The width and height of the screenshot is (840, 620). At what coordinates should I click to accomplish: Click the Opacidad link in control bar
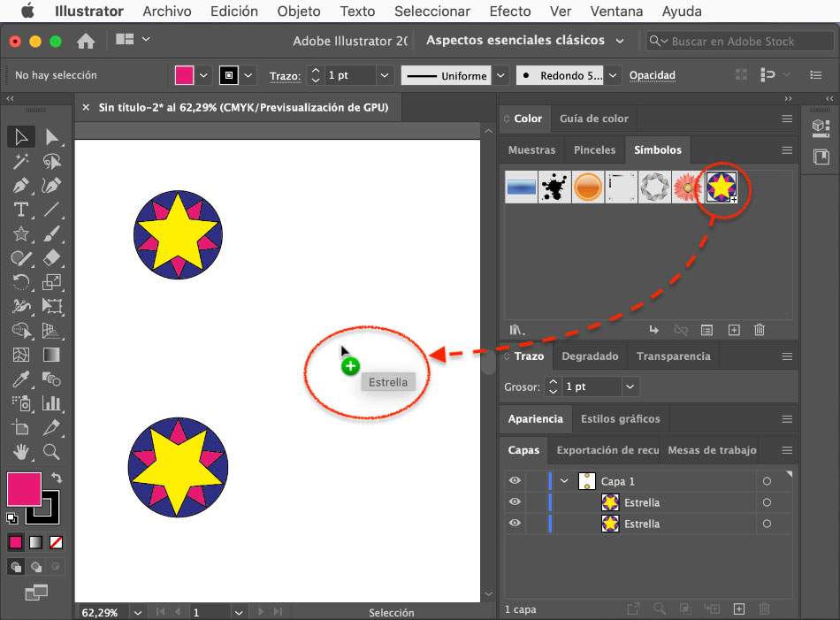pyautogui.click(x=652, y=76)
